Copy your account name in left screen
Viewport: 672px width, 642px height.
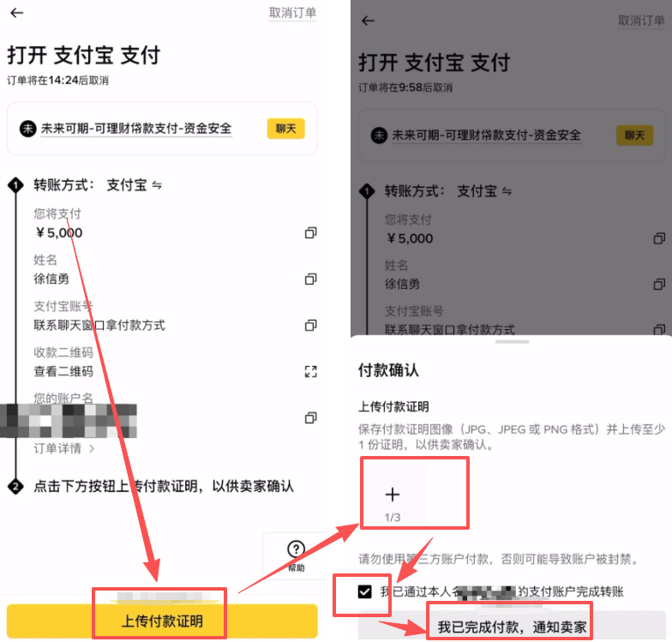(310, 417)
